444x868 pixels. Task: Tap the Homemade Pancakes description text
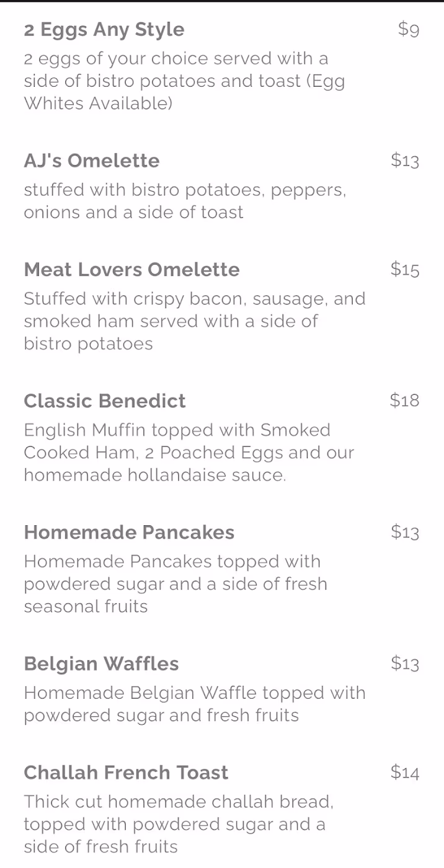[x=175, y=584]
